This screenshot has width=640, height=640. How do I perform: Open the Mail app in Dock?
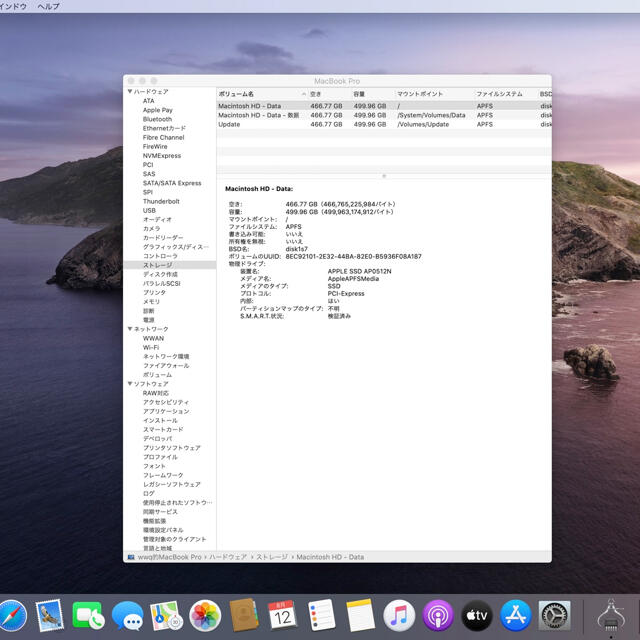tap(50, 616)
